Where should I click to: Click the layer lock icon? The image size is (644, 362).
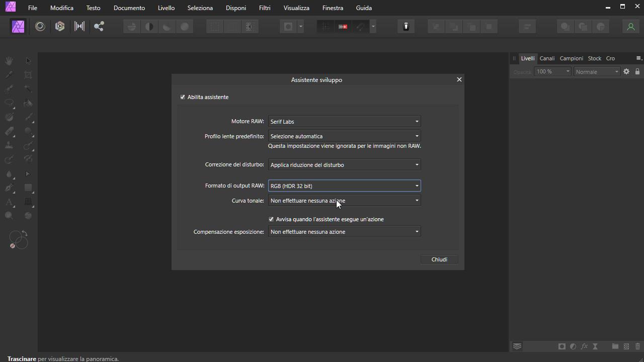tap(637, 72)
